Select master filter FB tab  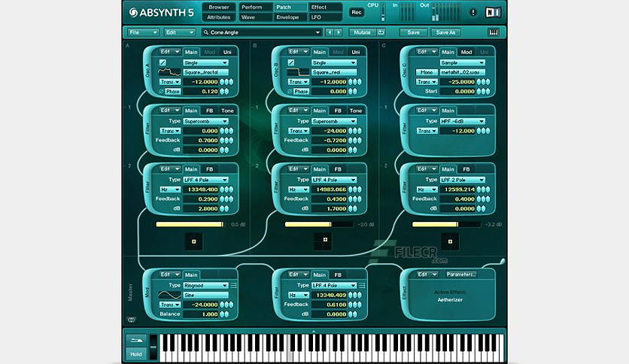tap(338, 275)
